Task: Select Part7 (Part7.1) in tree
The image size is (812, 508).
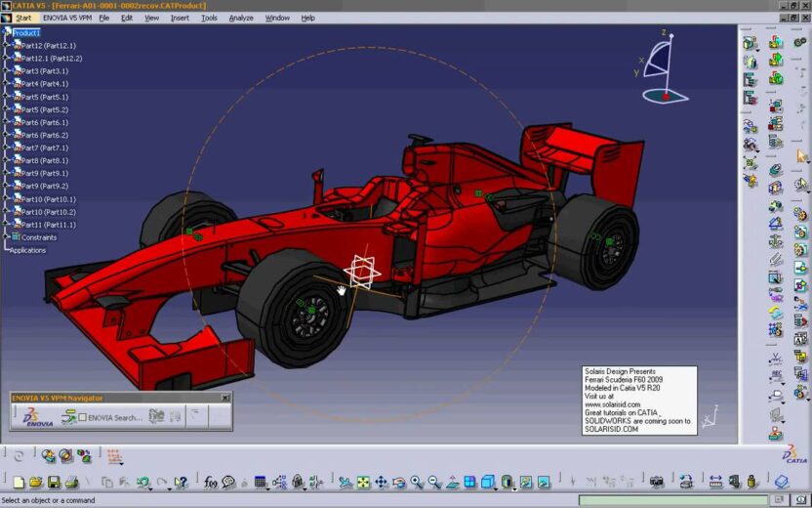Action: 45,148
